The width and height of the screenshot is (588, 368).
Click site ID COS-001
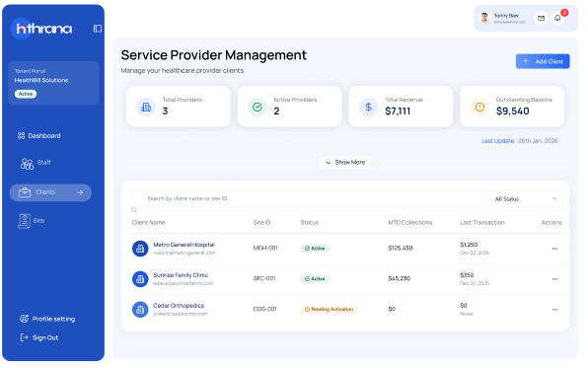[x=264, y=309]
